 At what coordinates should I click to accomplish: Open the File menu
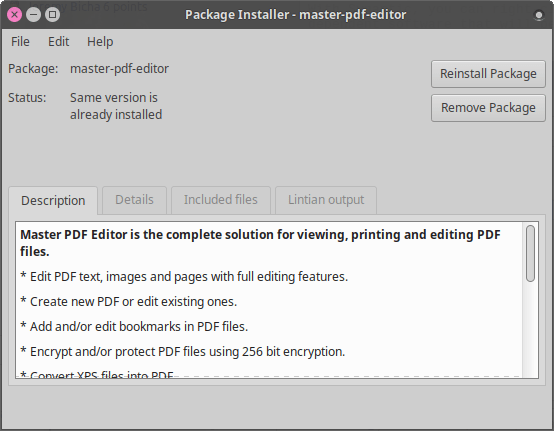coord(20,42)
